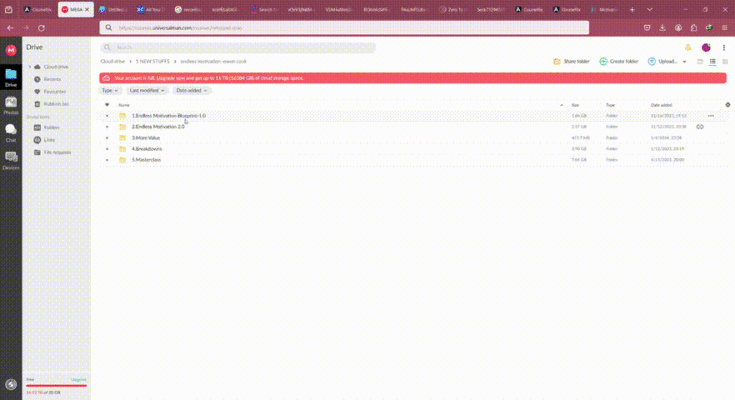The width and height of the screenshot is (735, 400).
Task: Open Devices in the left rail
Action: pos(11,161)
